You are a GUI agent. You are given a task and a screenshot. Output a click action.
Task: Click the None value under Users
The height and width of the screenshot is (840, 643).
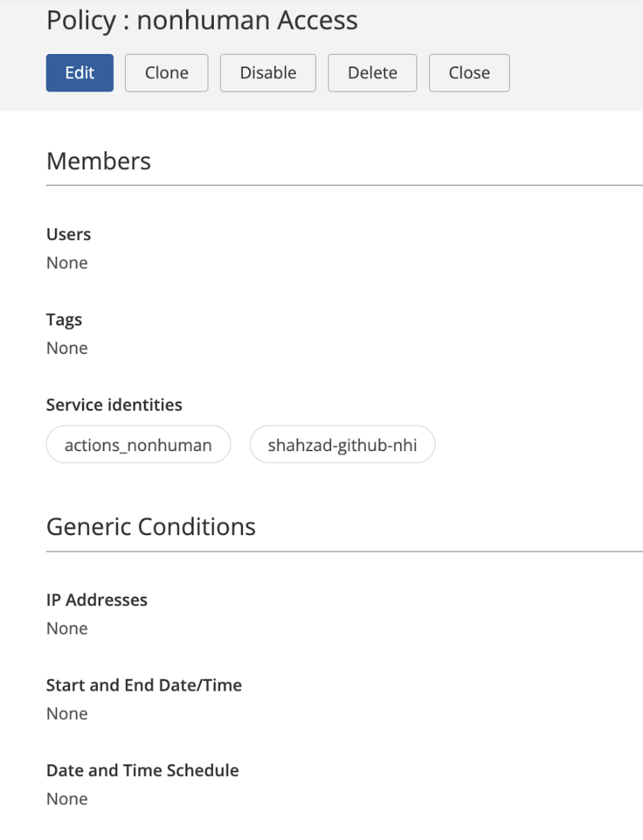[67, 263]
